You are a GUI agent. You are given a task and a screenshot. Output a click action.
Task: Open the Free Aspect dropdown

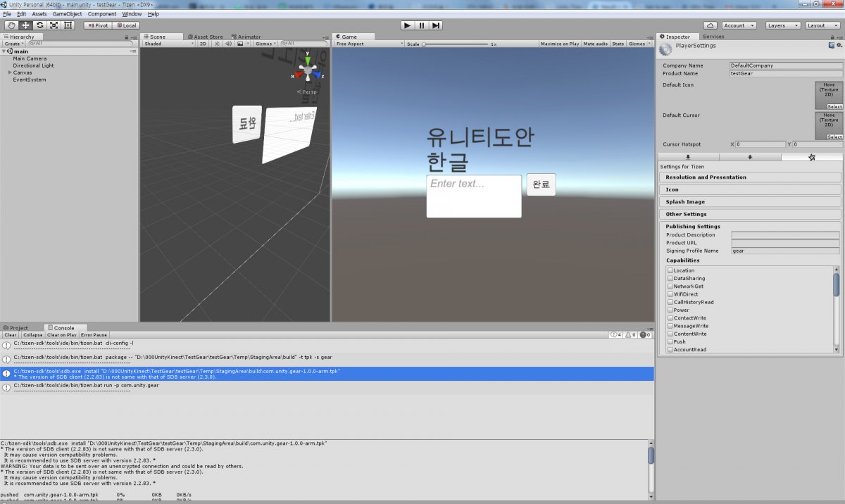click(x=369, y=44)
